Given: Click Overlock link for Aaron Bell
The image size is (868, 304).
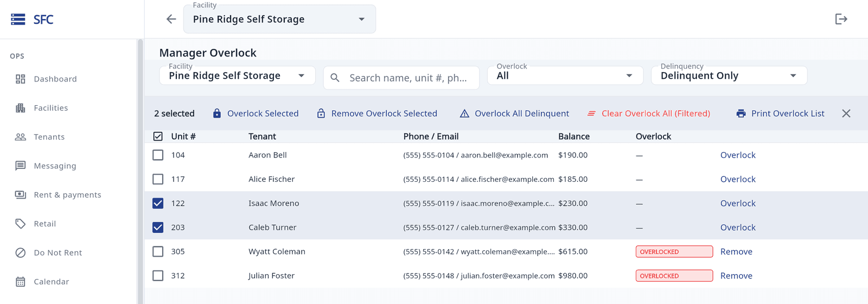Looking at the screenshot, I should point(738,155).
